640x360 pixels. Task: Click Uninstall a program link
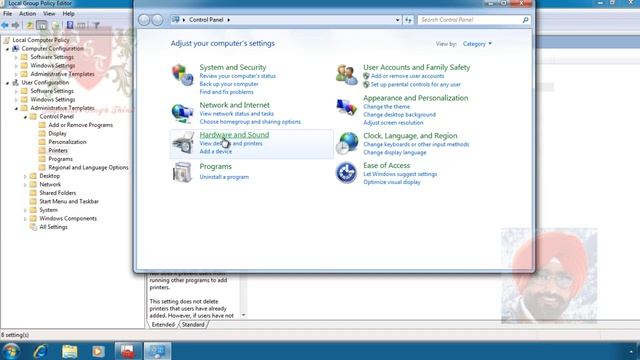tap(224, 177)
